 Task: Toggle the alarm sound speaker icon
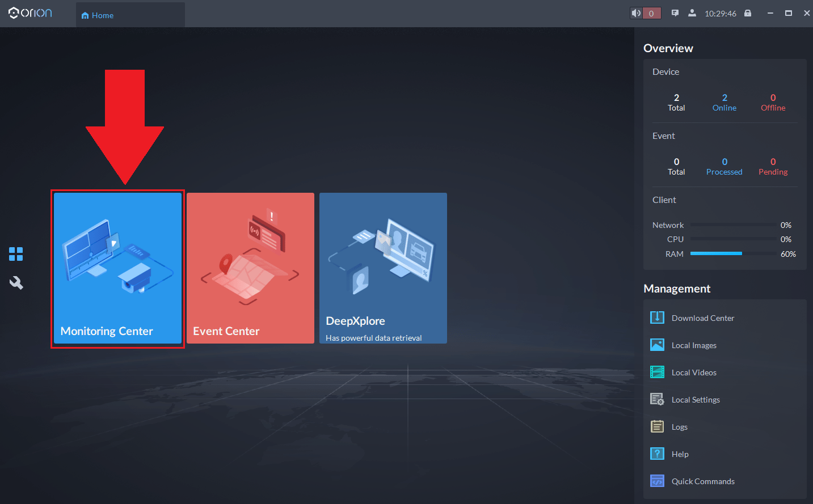637,13
